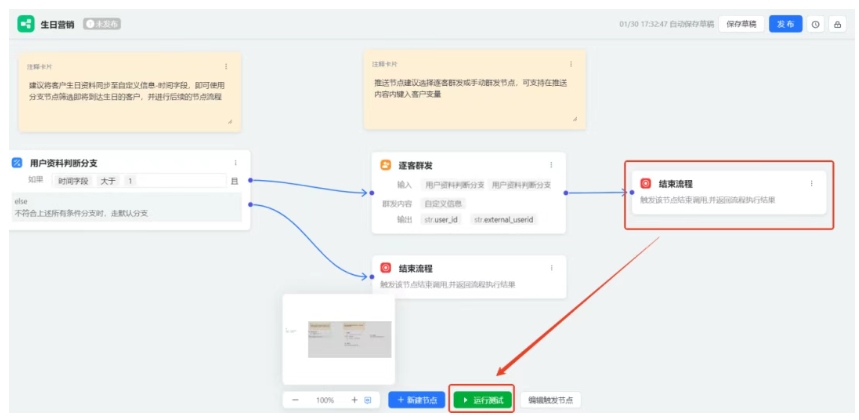Open more options on highlighted 结束流程 node

coord(811,183)
